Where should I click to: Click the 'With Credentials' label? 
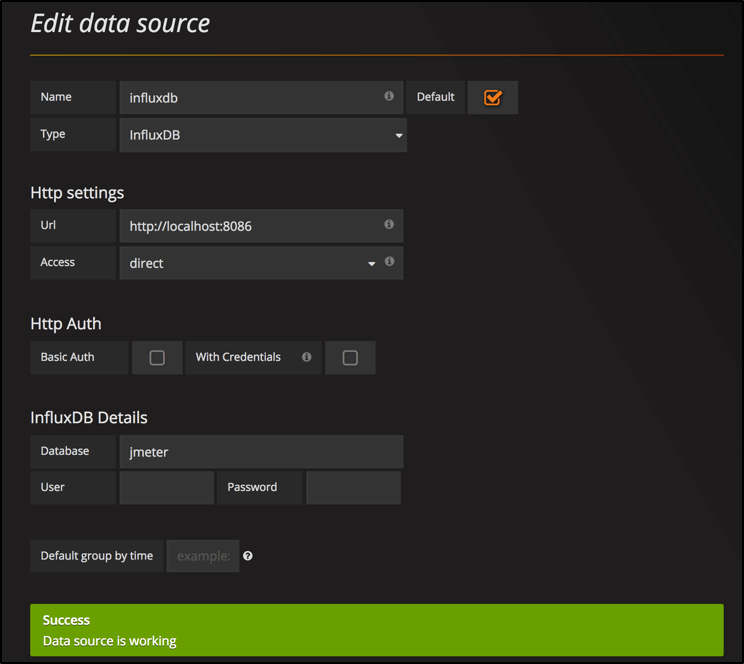point(238,357)
